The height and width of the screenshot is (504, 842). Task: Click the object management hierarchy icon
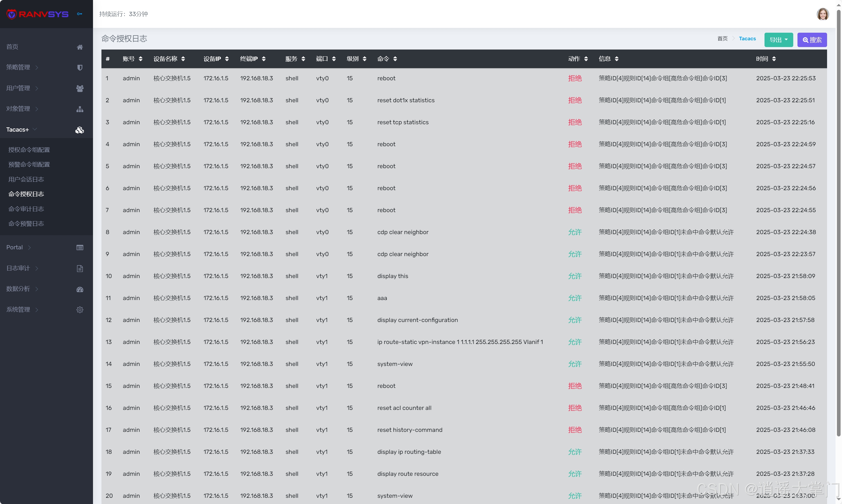click(x=80, y=109)
